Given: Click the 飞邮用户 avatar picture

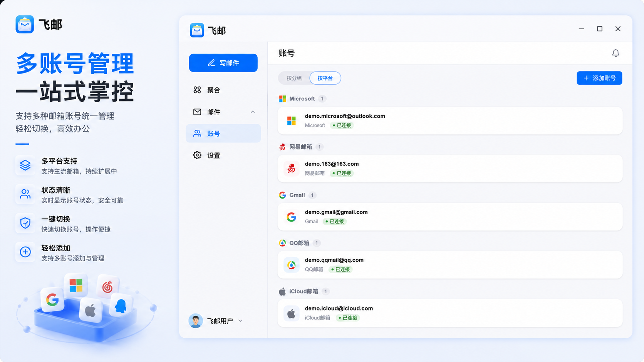Looking at the screenshot, I should (196, 321).
